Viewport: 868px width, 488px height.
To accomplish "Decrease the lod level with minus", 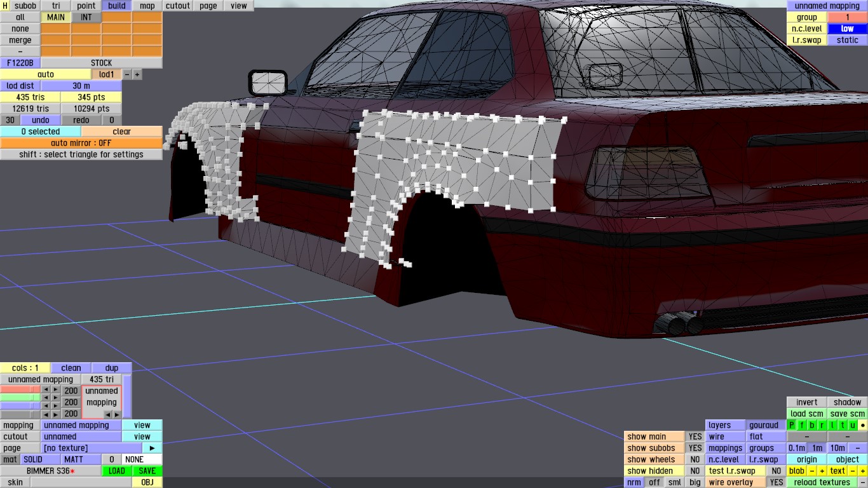I will (x=127, y=74).
